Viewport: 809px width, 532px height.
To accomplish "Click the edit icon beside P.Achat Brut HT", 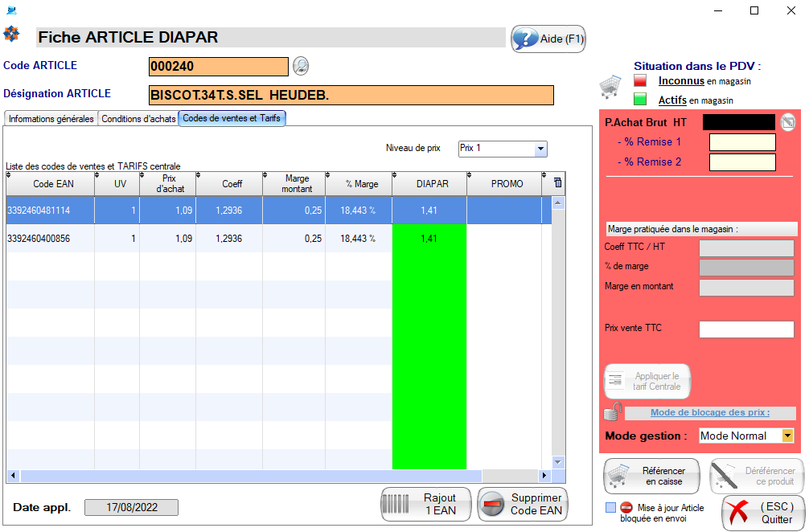I will 788,122.
